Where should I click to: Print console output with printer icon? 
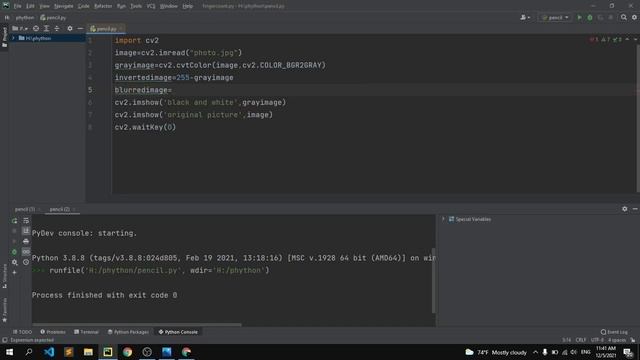point(26,241)
